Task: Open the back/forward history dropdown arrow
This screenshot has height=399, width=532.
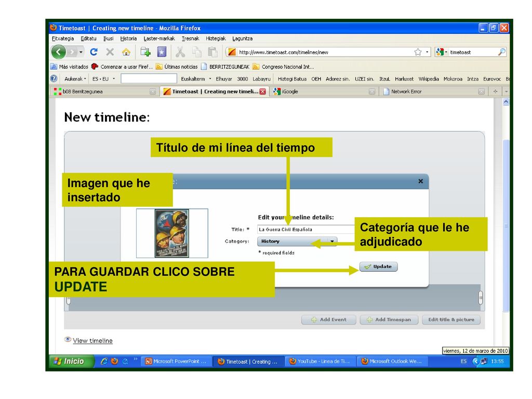Action: [81, 52]
